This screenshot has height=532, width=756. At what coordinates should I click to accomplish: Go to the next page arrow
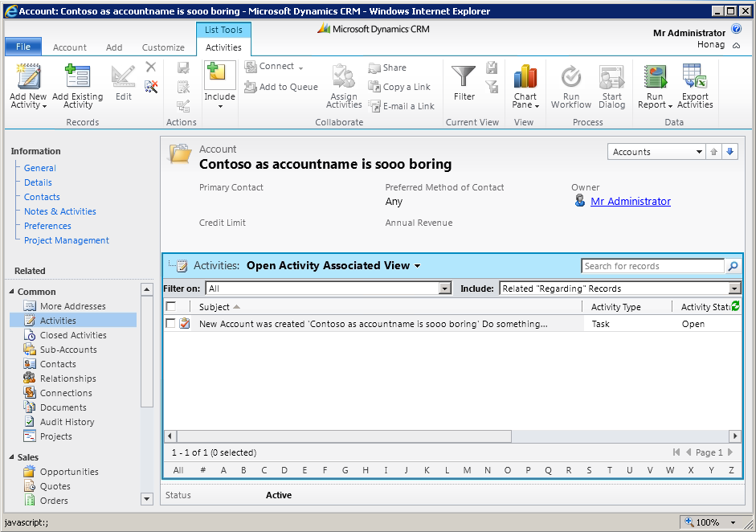tap(730, 452)
